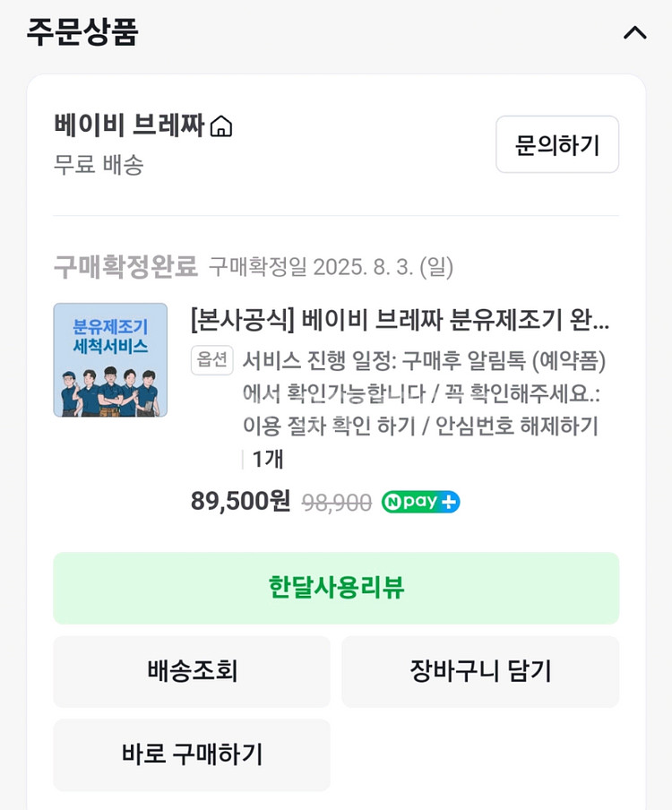Open the store home icon beside 베이비 브레짜

pyautogui.click(x=220, y=127)
